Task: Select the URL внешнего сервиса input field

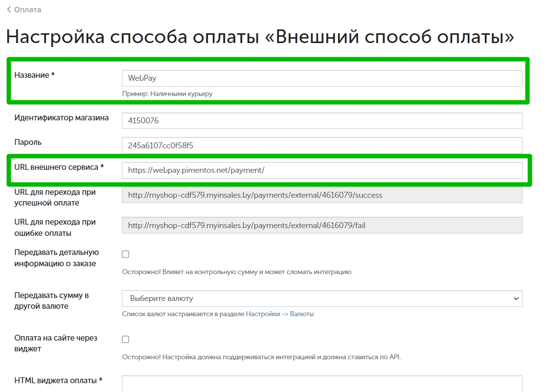Action: (x=321, y=170)
